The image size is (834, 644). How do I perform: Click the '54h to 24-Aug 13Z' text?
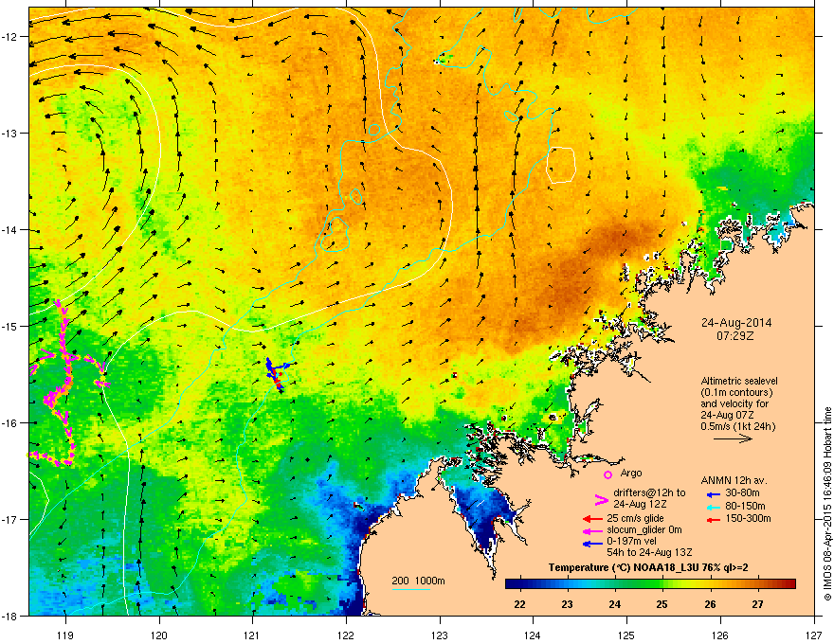coord(649,553)
